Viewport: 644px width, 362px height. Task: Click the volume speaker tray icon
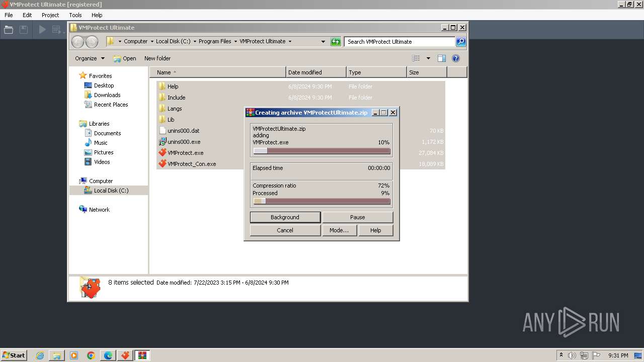pyautogui.click(x=572, y=355)
